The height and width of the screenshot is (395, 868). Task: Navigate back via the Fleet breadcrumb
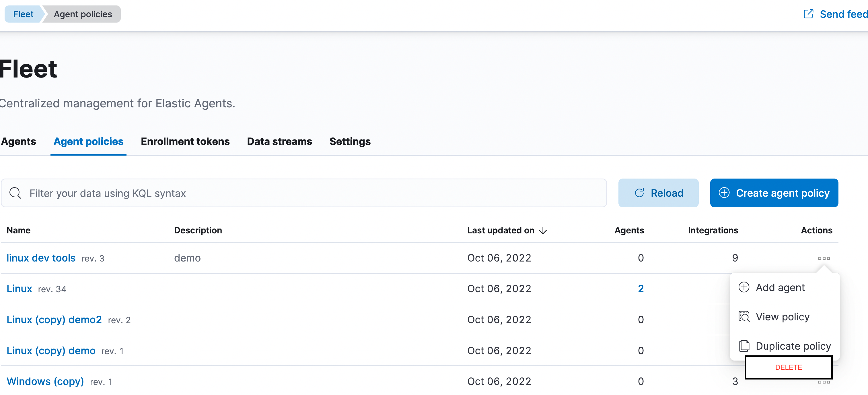click(23, 14)
